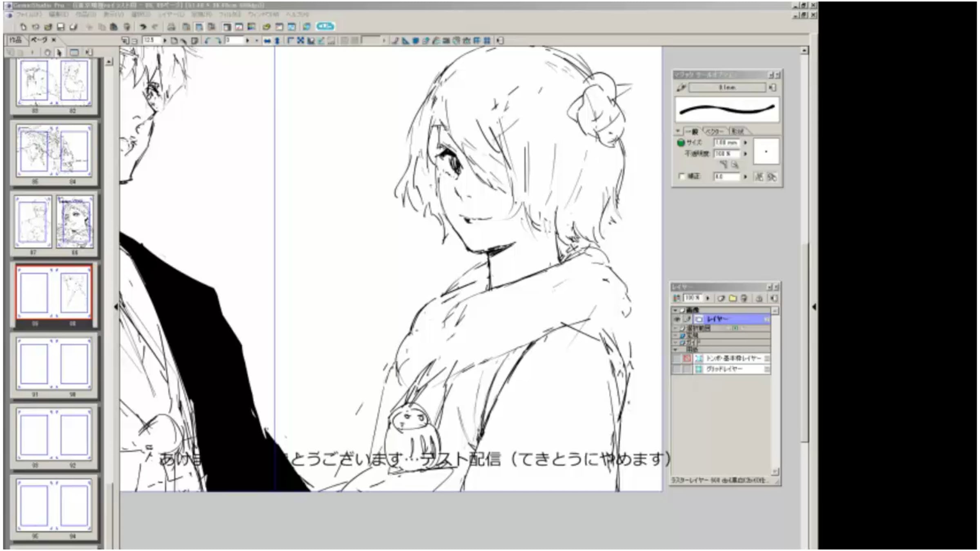
Task: Collapse the right side panel with arrow handle
Action: coord(813,307)
